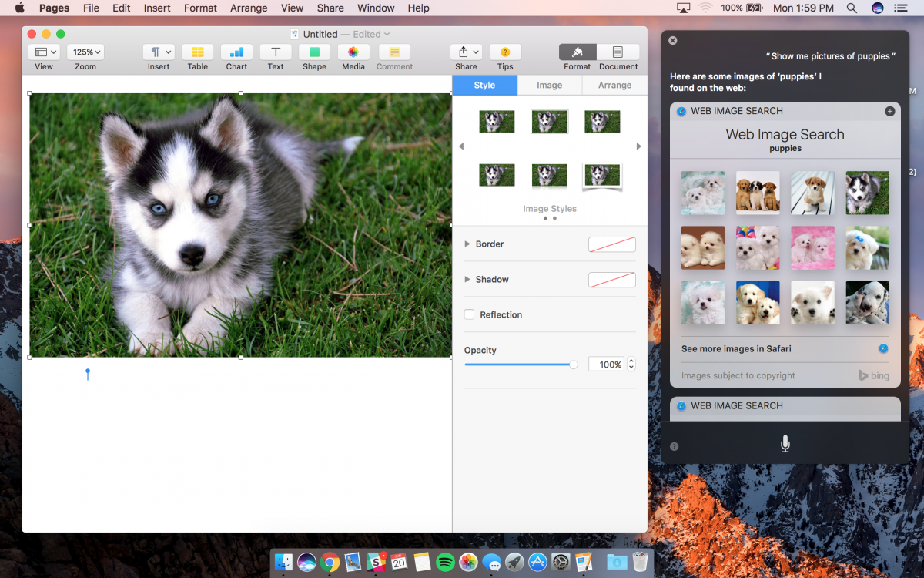Image resolution: width=924 pixels, height=578 pixels.
Task: Click See more images in Safari
Action: pyautogui.click(x=736, y=348)
